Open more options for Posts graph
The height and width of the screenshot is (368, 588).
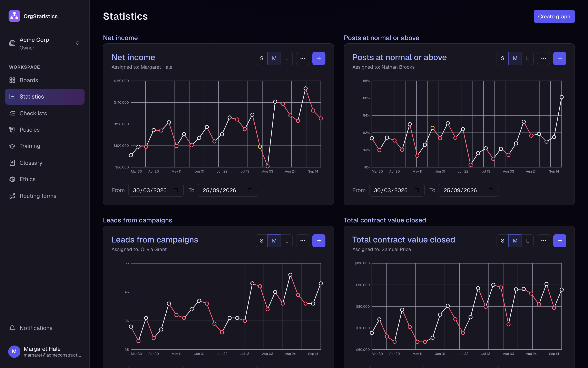543,58
